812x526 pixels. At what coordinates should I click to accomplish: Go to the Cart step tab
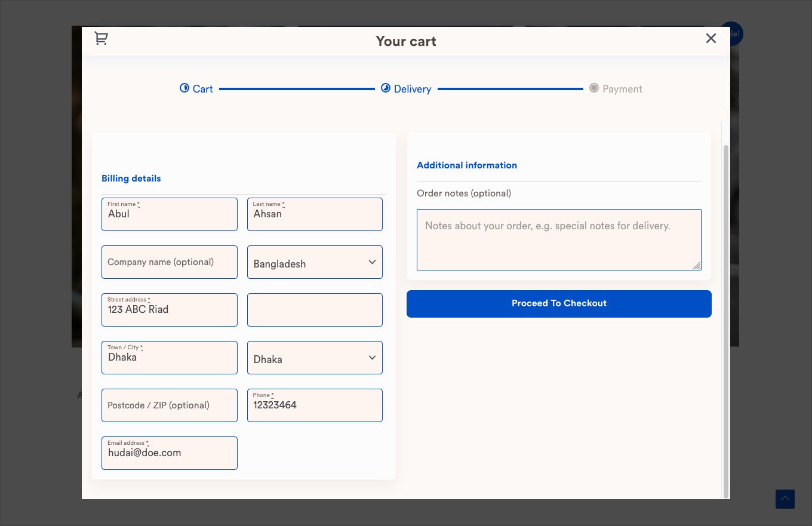click(203, 89)
